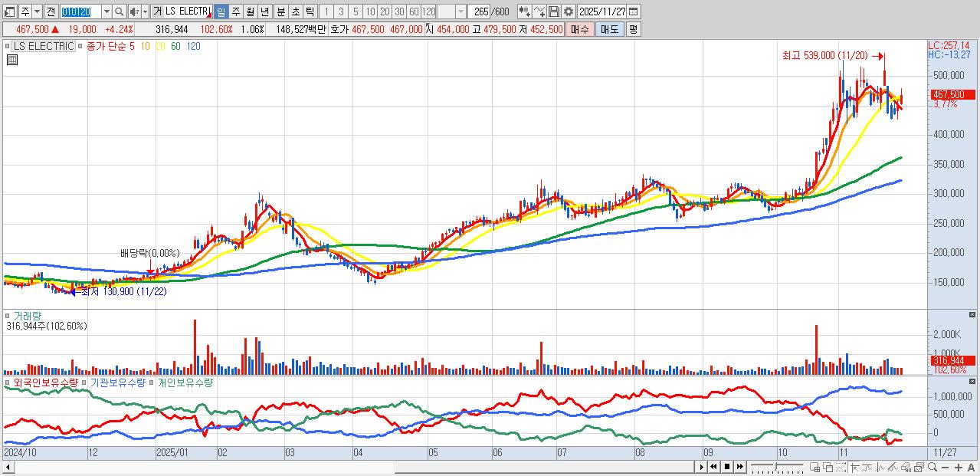Adjust the replay speed slider handle

click(x=776, y=466)
